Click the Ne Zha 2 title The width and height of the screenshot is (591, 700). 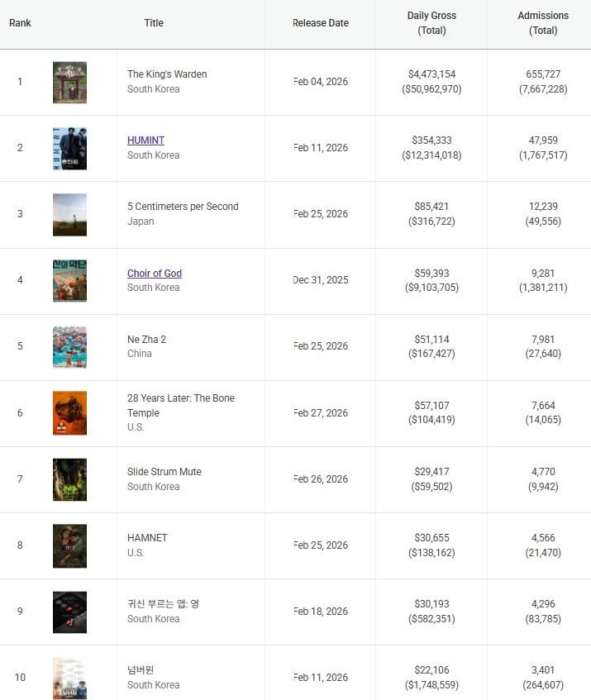point(146,340)
